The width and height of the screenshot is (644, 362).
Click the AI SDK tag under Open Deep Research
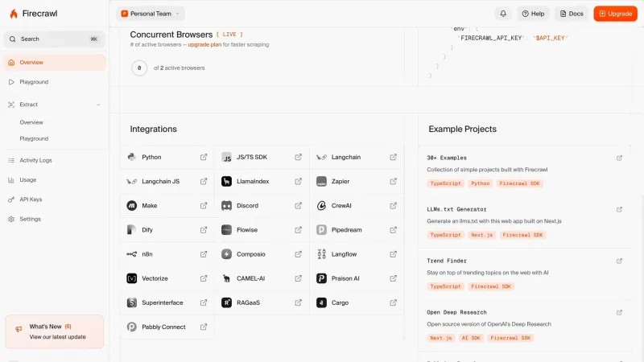tap(471, 338)
